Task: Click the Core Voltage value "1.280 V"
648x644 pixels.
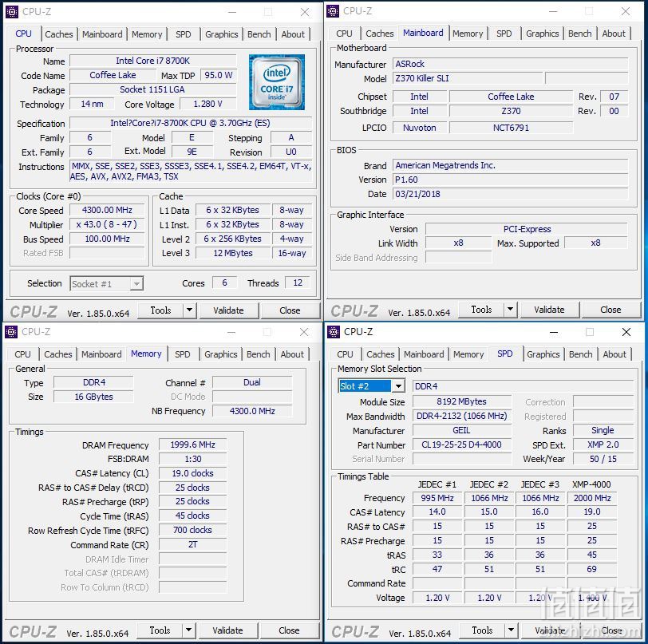Action: click(207, 104)
